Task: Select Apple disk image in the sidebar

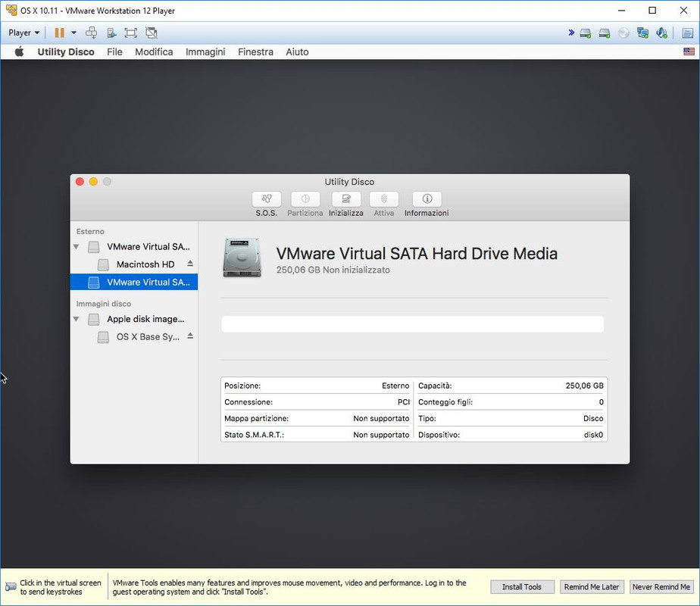Action: pyautogui.click(x=134, y=319)
